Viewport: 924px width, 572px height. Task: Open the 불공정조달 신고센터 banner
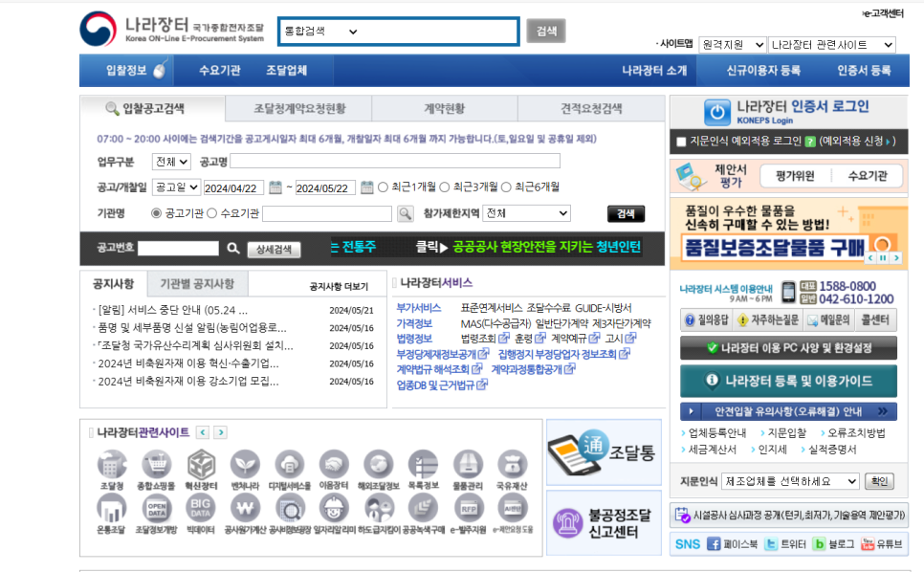604,523
